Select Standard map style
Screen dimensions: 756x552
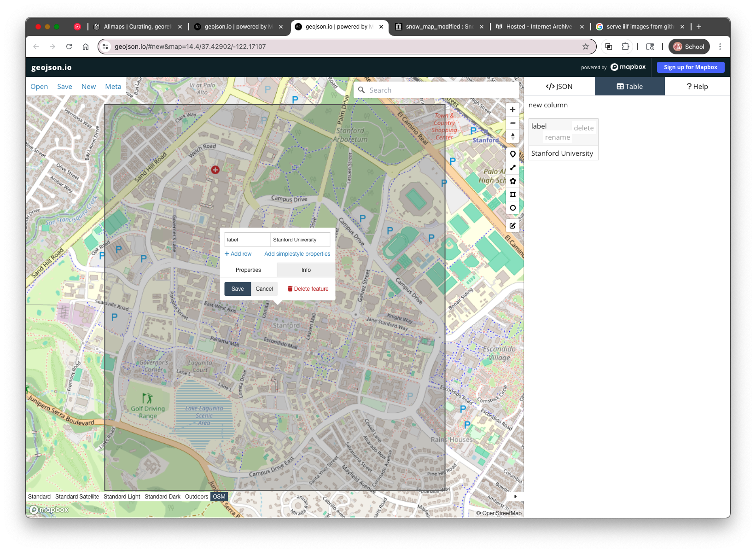click(x=39, y=497)
